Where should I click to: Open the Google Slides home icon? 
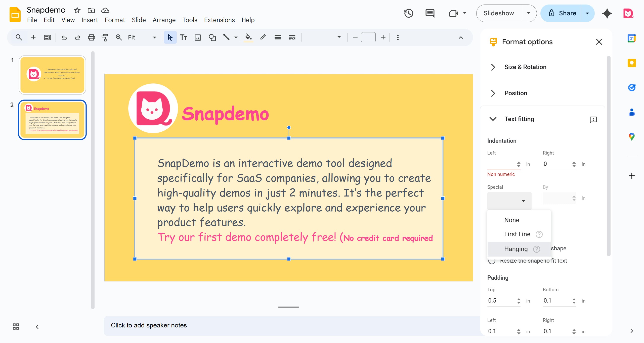point(15,15)
